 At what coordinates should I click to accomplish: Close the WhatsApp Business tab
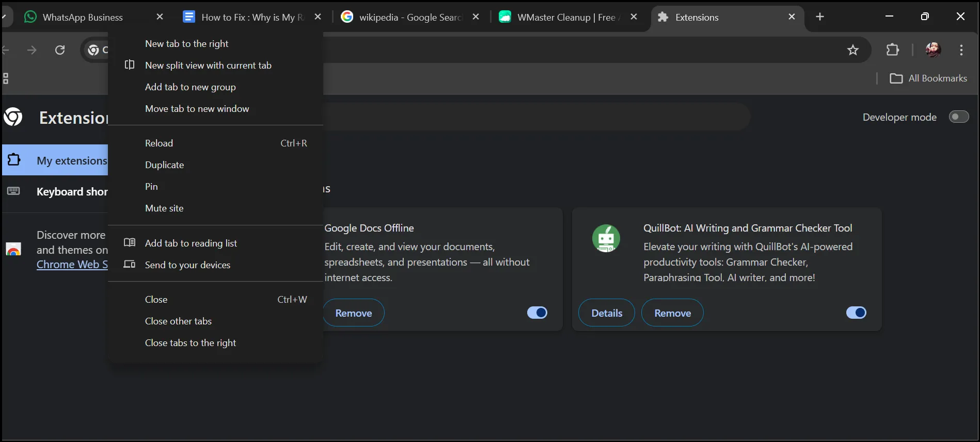[x=160, y=17]
